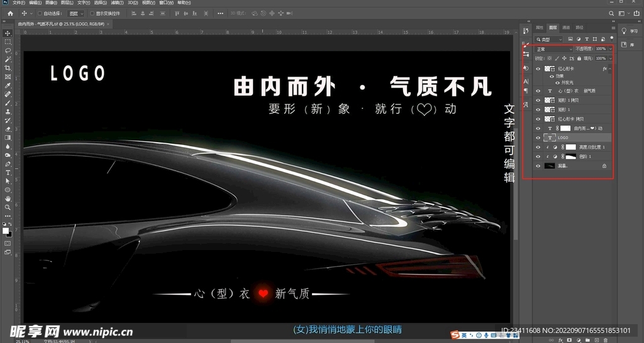Screen dimensions: 644x343
Task: Select the Healing Brush tool
Action: [x=8, y=94]
